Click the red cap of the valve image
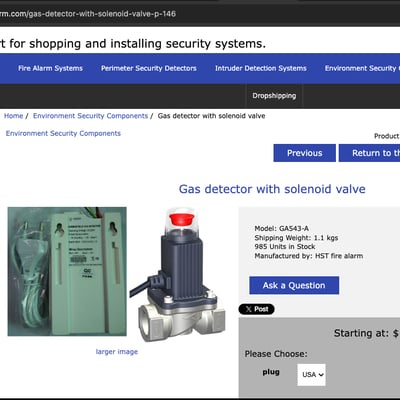400x400 pixels. coord(182,219)
